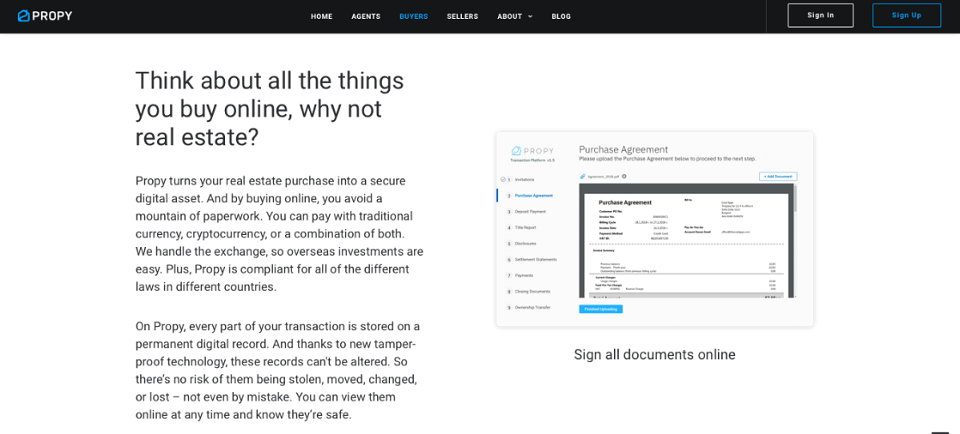960x434 pixels.
Task: Select Settlement Statements step in the preview
Action: point(531,260)
